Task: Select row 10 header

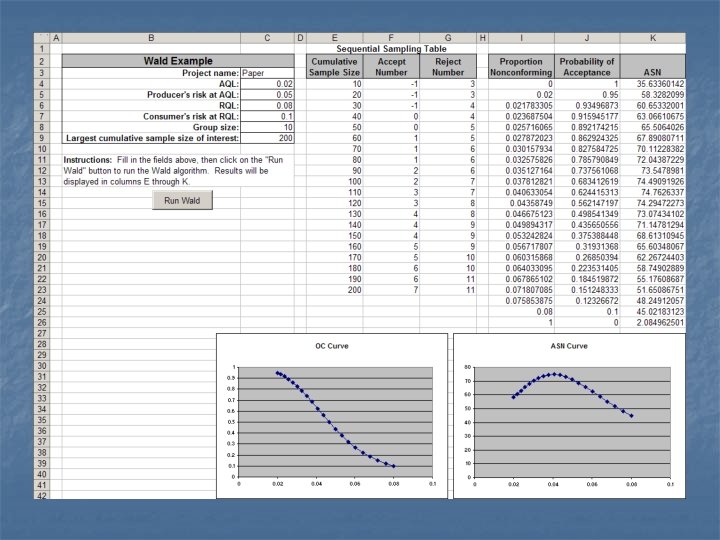Action: click(42, 149)
